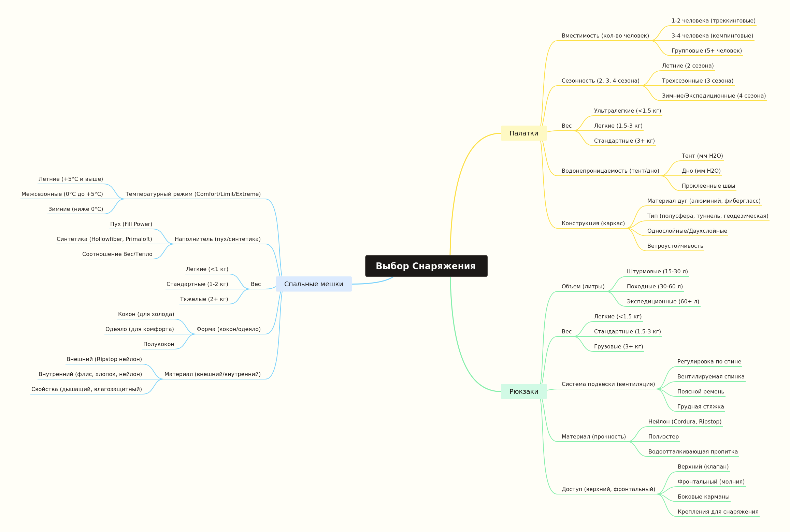The width and height of the screenshot is (790, 532).
Task: Select Объем (литры) node
Action: tap(583, 287)
